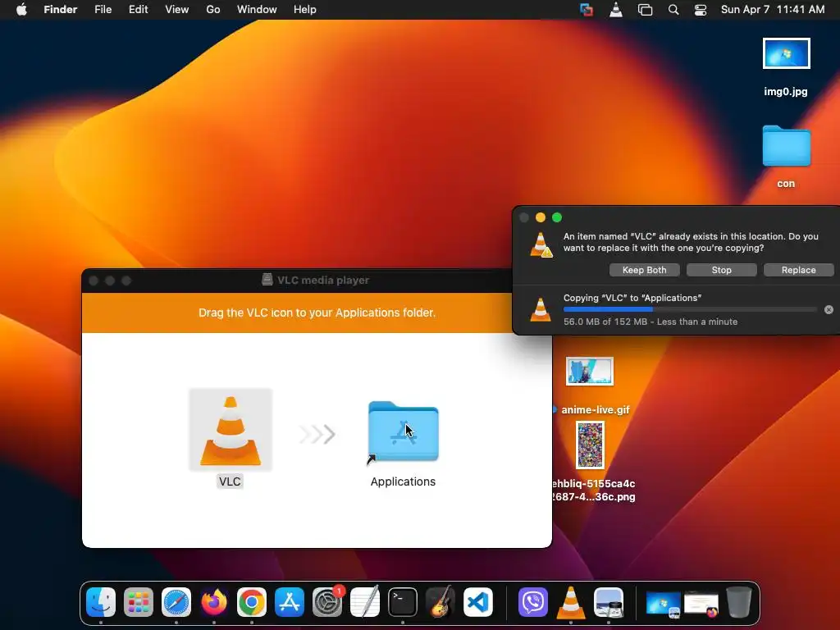
Task: Click the screen sharing icon in menu bar
Action: pos(587,10)
